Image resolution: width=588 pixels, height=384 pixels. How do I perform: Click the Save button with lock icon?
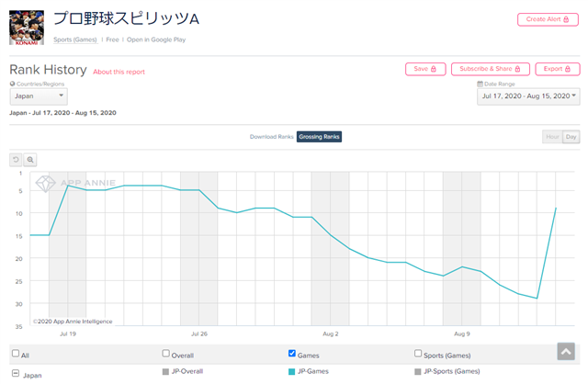tap(425, 69)
